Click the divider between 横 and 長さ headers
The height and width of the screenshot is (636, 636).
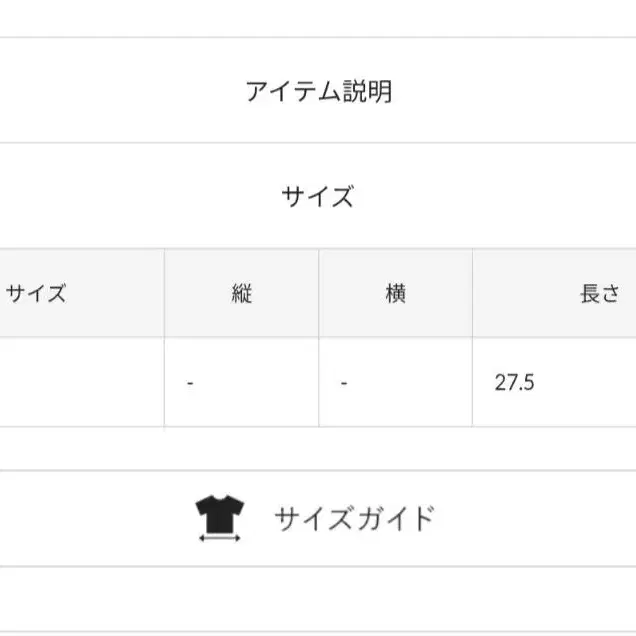pos(473,293)
